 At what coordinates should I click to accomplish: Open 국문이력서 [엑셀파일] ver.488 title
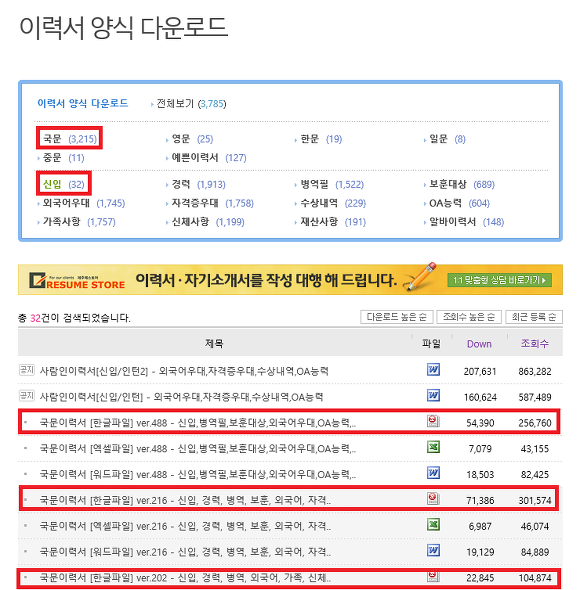pos(198,449)
